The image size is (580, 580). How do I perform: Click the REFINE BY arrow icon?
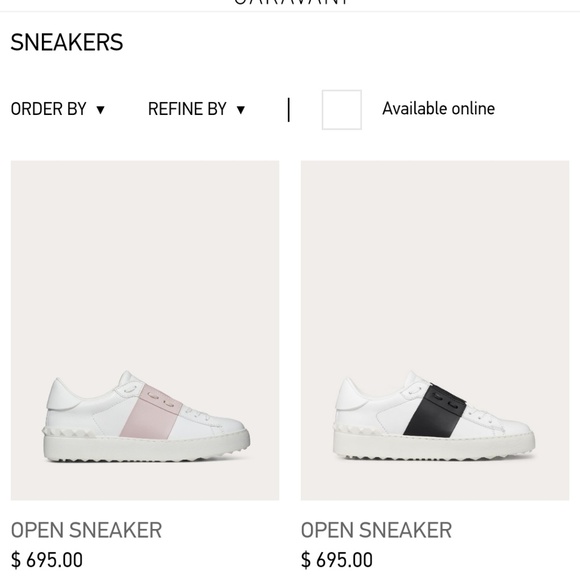[240, 110]
